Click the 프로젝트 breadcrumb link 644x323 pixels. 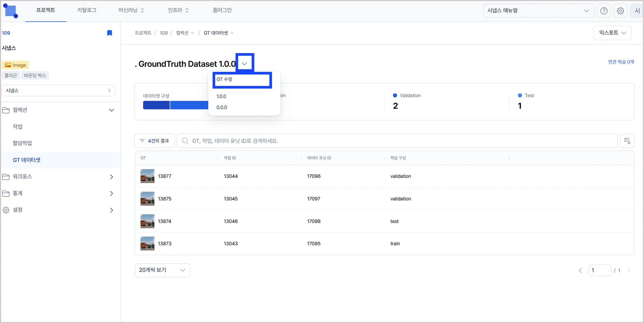pyautogui.click(x=143, y=33)
